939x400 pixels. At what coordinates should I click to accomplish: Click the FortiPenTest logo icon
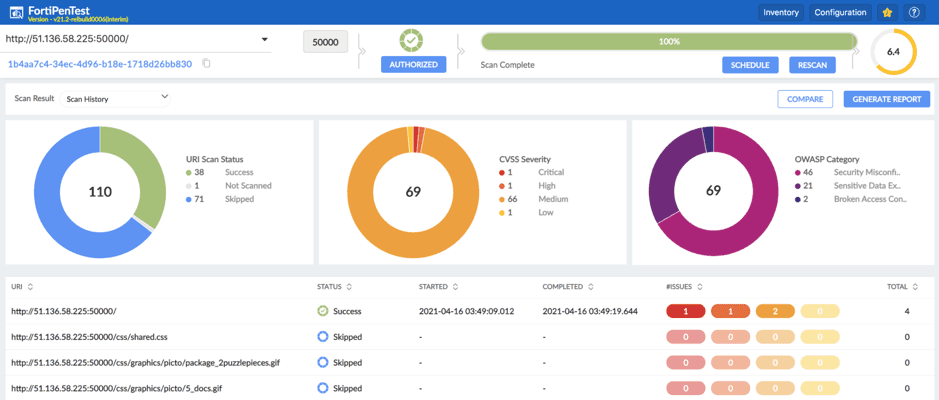15,12
